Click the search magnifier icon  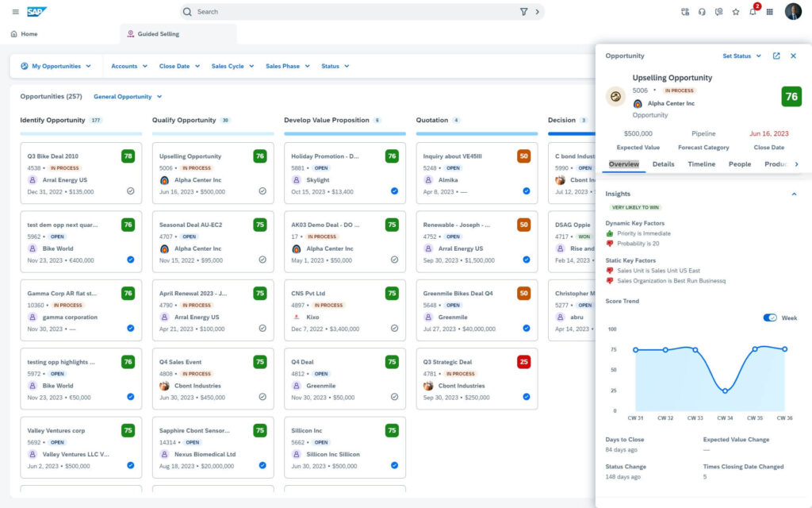[187, 11]
